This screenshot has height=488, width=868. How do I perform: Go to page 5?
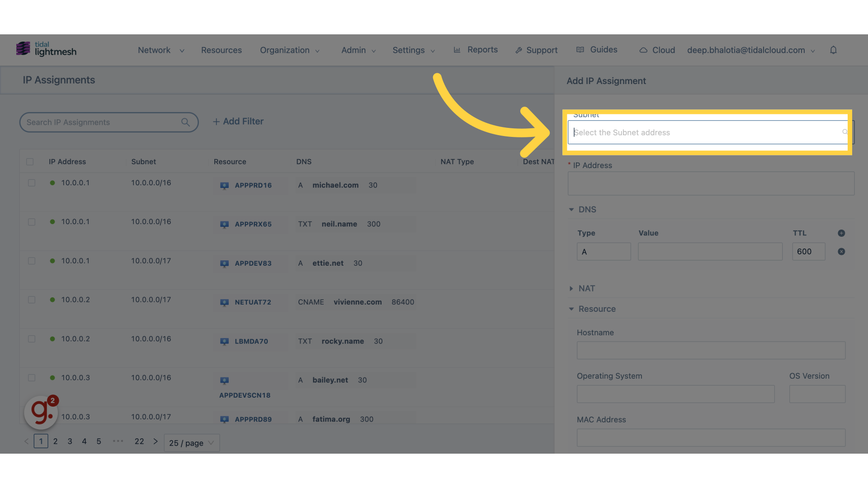coord(99,441)
